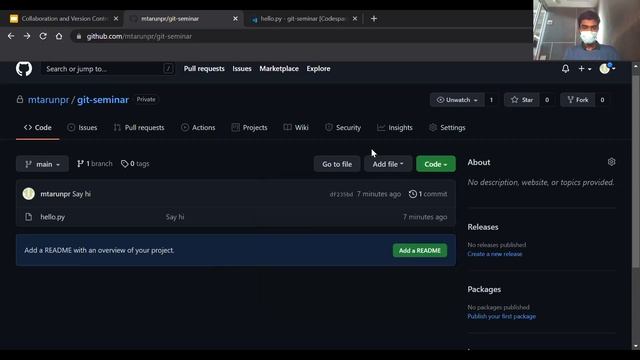Switch to the Wiki tab
The width and height of the screenshot is (640, 360).
pos(296,128)
